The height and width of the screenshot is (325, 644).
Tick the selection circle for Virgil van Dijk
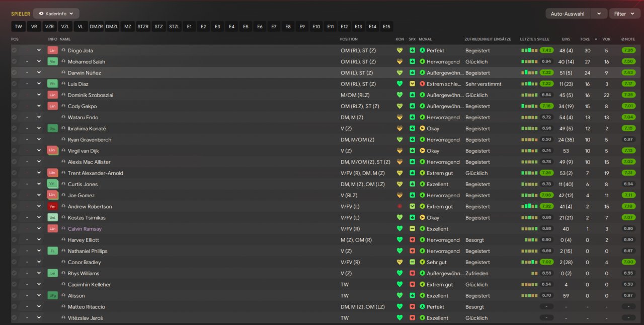tap(14, 150)
